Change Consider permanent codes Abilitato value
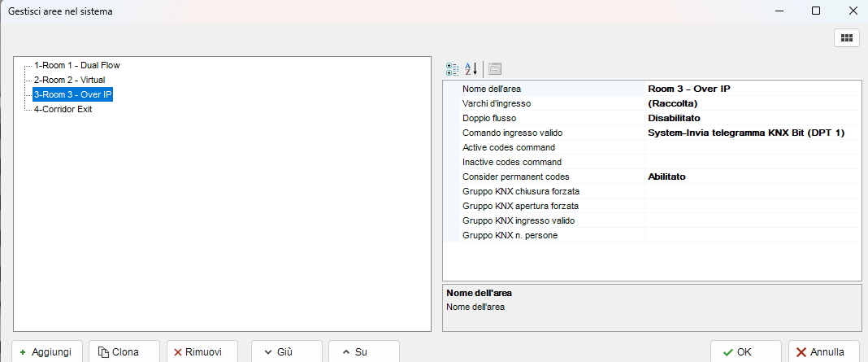Screen dimensions: 868x362 (751, 177)
